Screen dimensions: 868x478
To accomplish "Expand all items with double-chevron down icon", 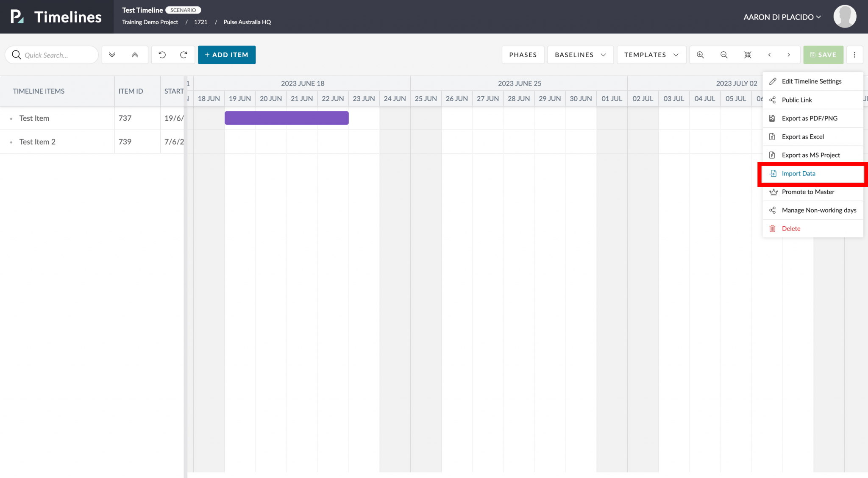I will [x=112, y=55].
